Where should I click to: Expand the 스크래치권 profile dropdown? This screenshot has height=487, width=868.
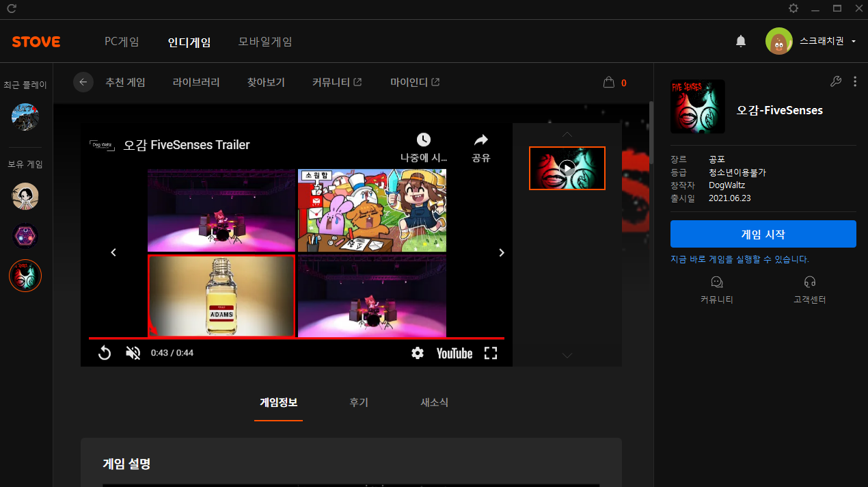(x=854, y=42)
